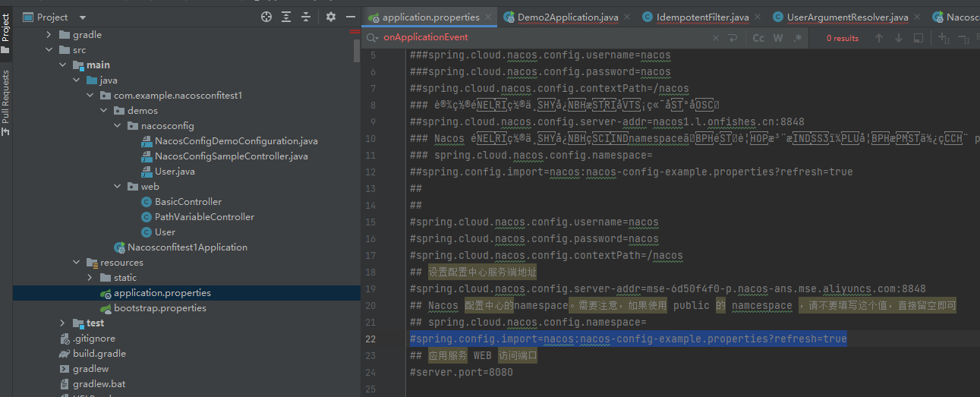Collapse the src folder in project tree
980x397 pixels.
[x=49, y=50]
